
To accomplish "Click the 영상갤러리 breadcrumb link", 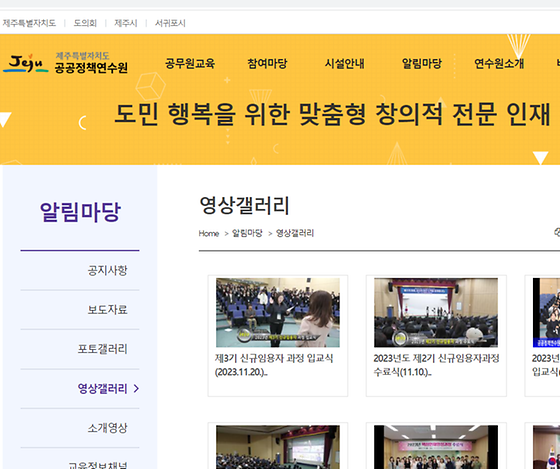I will click(x=295, y=233).
